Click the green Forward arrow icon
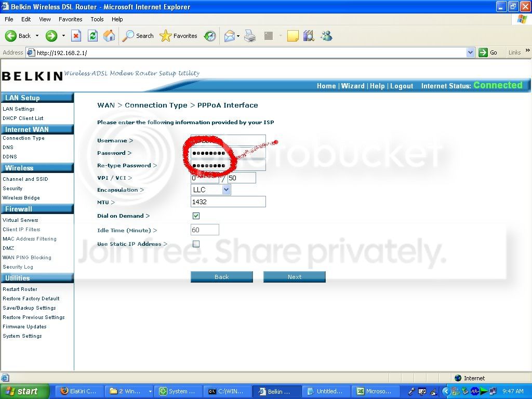The width and height of the screenshot is (532, 399). pyautogui.click(x=51, y=36)
